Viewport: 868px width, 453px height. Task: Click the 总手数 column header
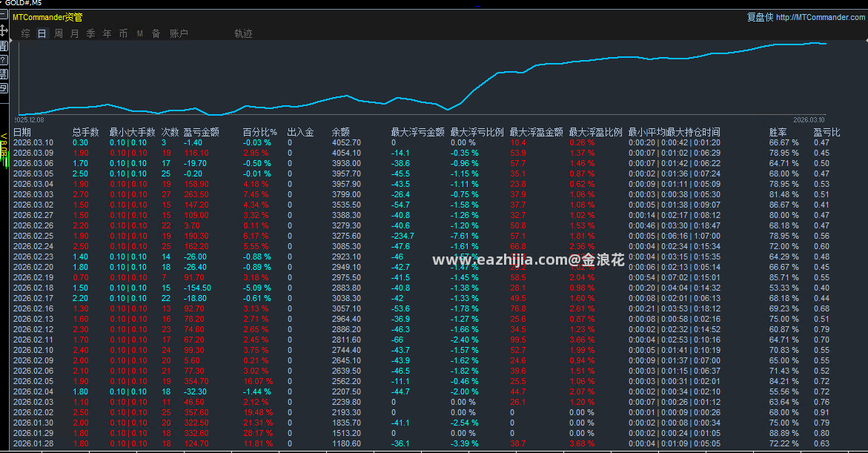85,132
